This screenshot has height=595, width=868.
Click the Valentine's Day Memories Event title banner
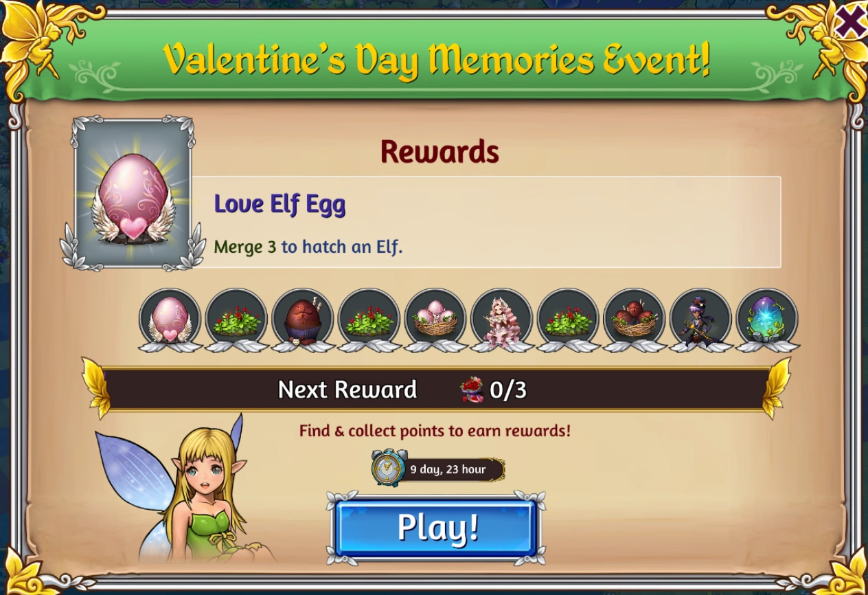pos(435,58)
